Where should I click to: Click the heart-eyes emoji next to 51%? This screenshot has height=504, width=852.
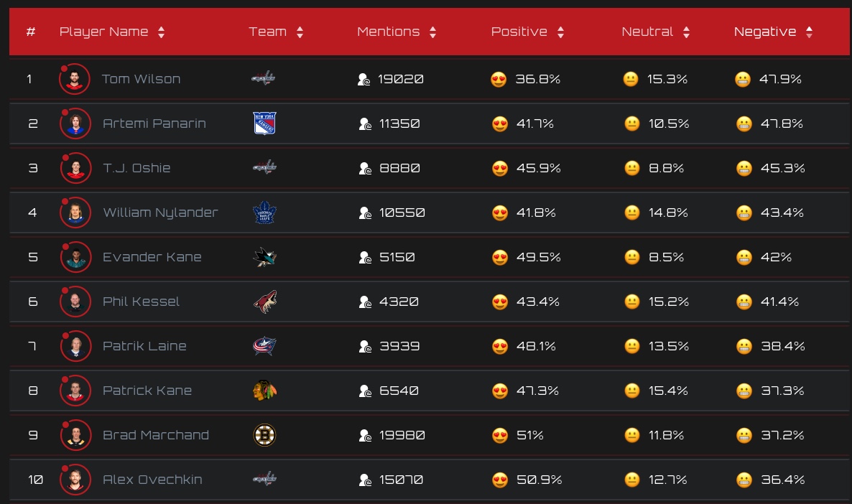pyautogui.click(x=499, y=436)
